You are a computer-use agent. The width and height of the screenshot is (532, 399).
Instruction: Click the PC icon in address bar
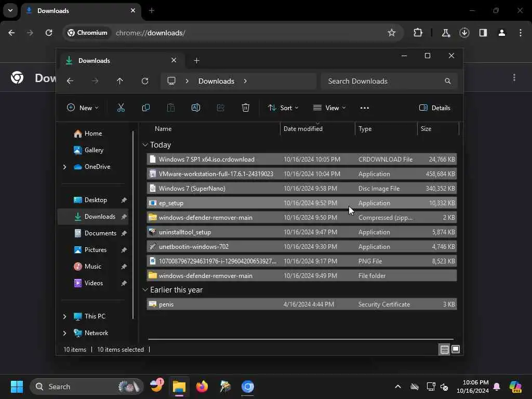[171, 81]
